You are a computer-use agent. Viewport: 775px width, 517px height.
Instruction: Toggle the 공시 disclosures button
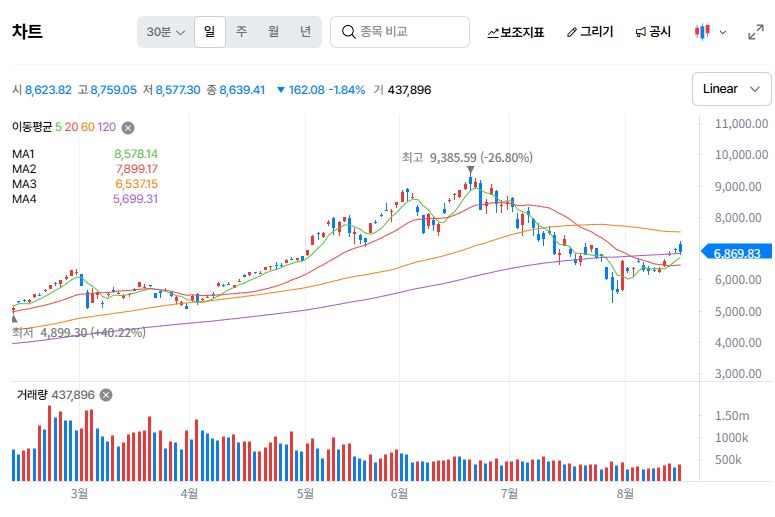point(653,32)
